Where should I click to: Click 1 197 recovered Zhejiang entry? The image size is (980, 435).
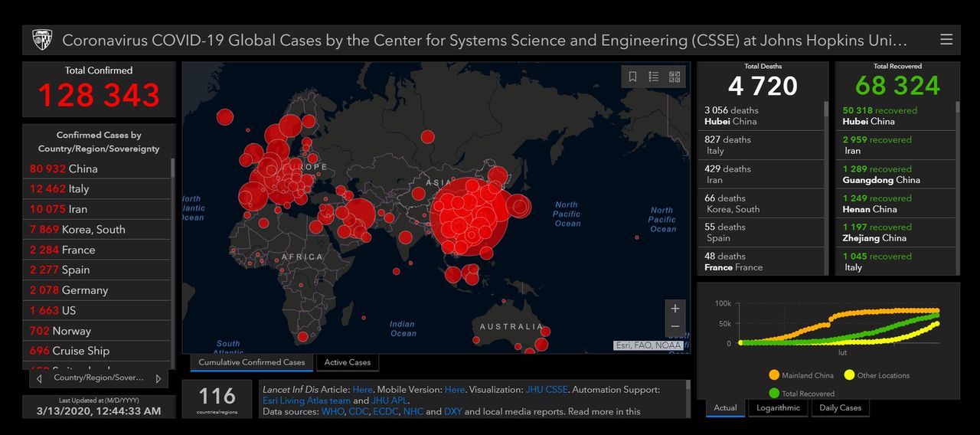[897, 233]
